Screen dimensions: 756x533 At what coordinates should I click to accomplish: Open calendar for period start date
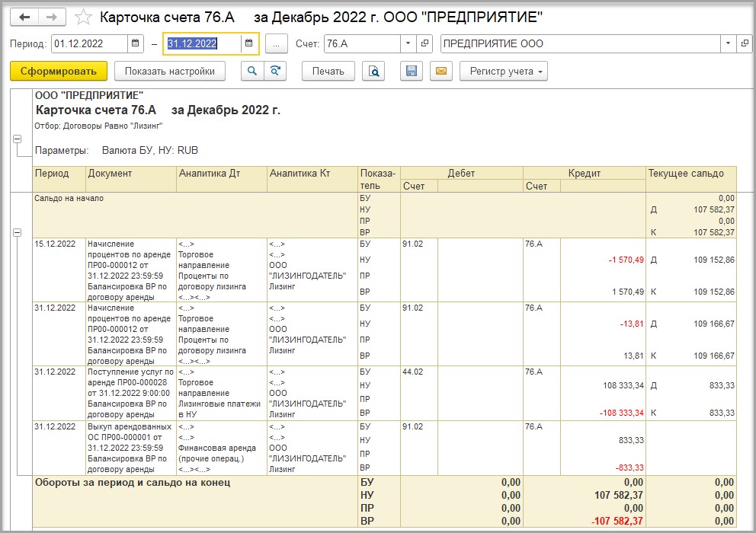pos(136,43)
